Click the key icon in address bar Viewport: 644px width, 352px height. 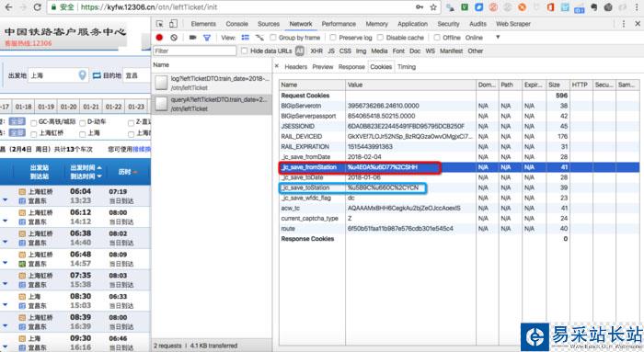[420, 7]
